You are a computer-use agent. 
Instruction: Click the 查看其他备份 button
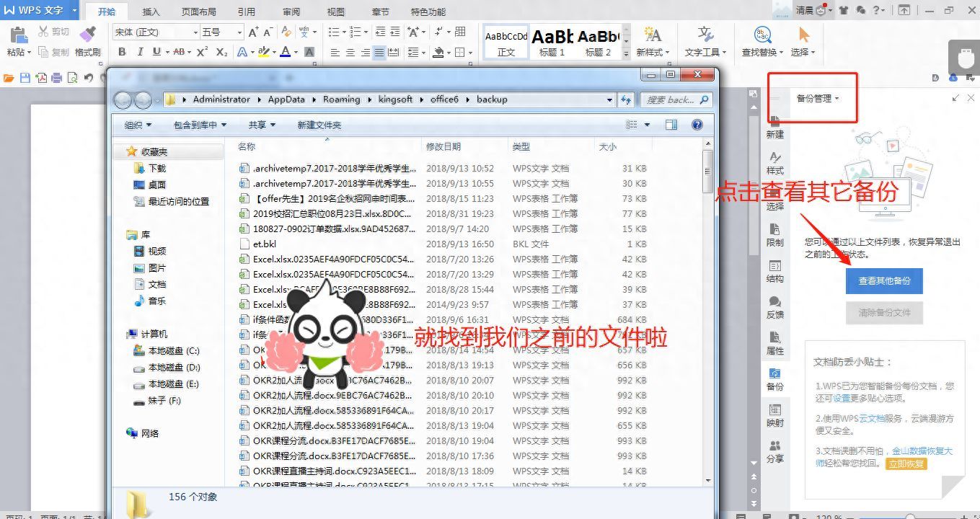click(x=884, y=280)
